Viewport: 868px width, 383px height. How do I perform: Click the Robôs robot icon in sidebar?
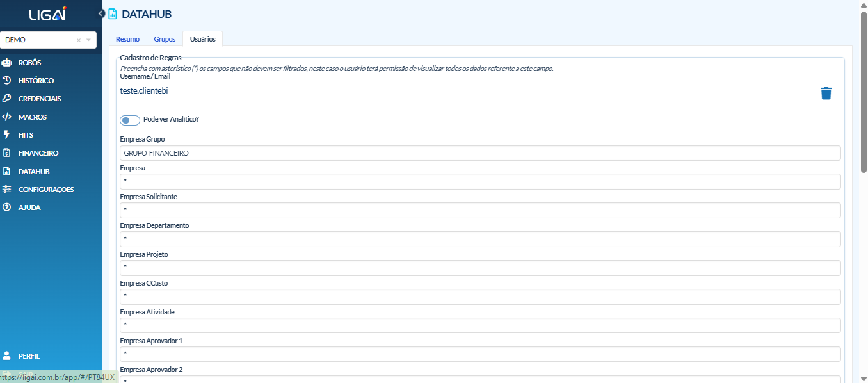click(x=7, y=63)
